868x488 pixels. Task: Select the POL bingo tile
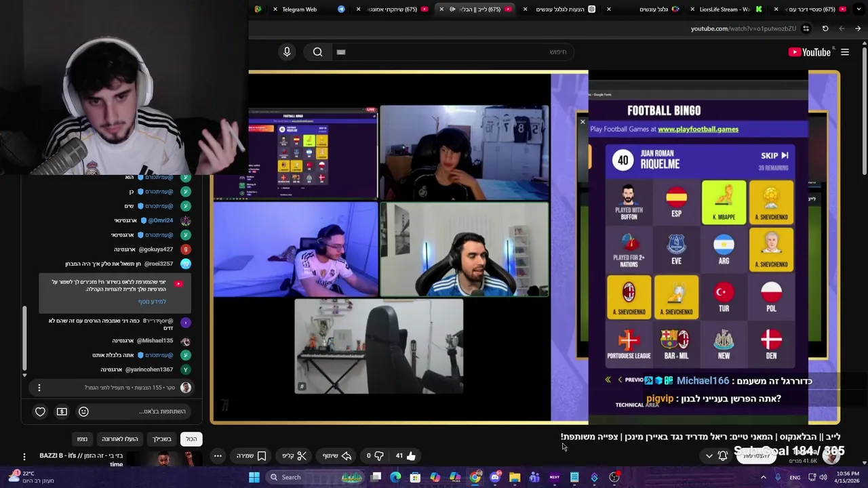[x=771, y=297]
